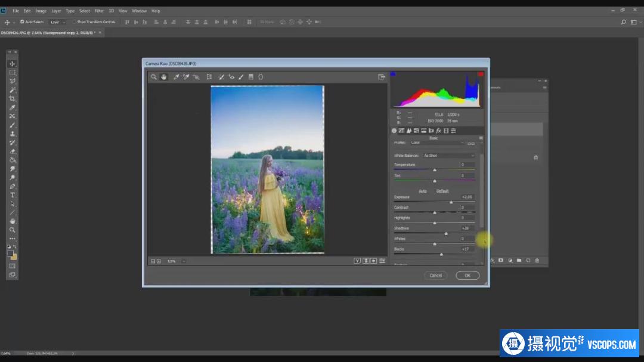Toggle the Auto-Select checkbox
The height and width of the screenshot is (362, 644).
(x=22, y=22)
